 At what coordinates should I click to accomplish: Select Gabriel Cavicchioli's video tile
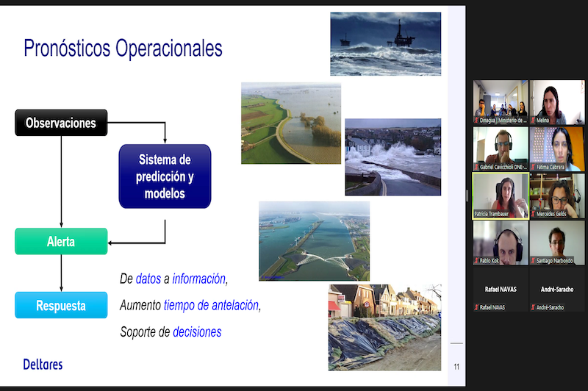(x=501, y=148)
